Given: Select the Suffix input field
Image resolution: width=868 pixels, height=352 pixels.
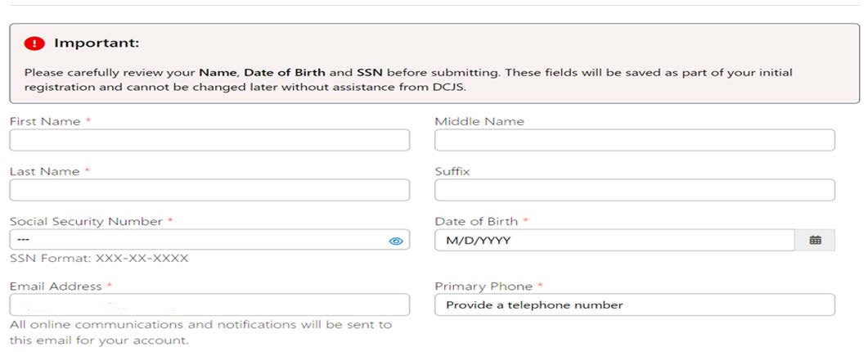Looking at the screenshot, I should pos(634,191).
